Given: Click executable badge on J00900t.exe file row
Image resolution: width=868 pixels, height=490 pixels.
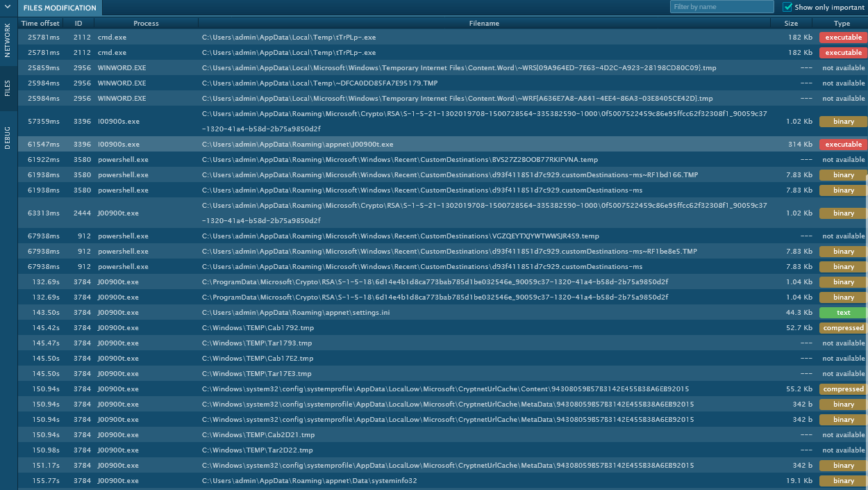Looking at the screenshot, I should [x=843, y=145].
